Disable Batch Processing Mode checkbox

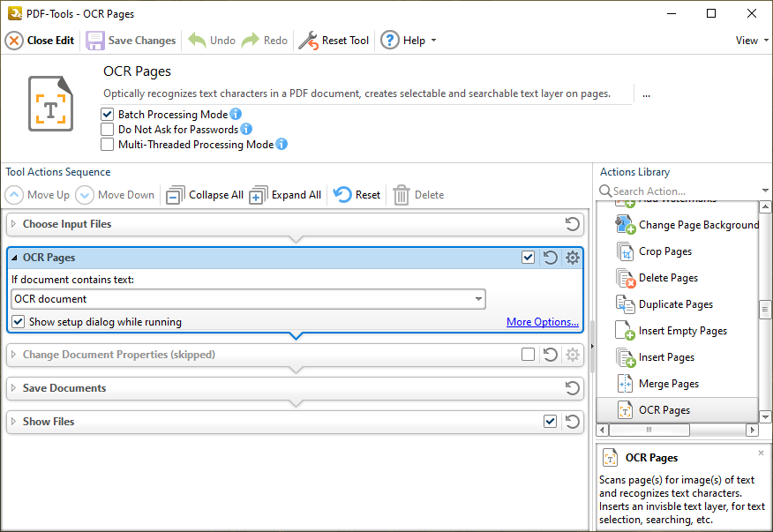point(108,115)
